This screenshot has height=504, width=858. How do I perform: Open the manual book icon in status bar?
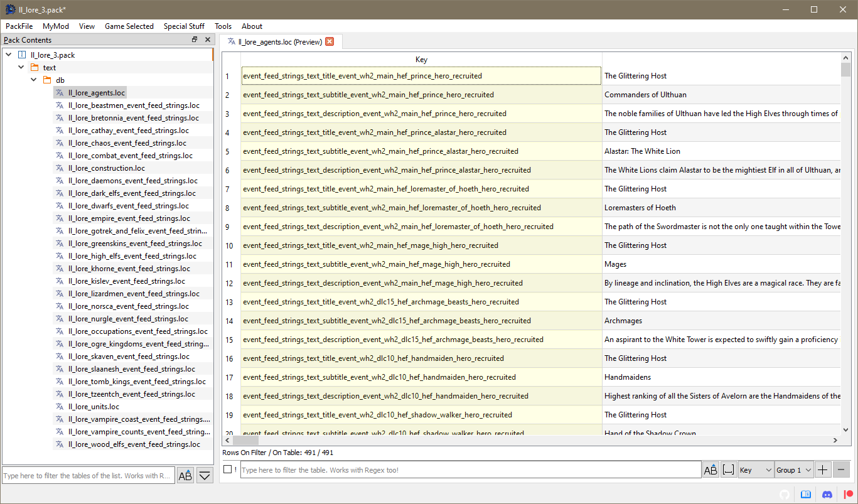coord(805,495)
